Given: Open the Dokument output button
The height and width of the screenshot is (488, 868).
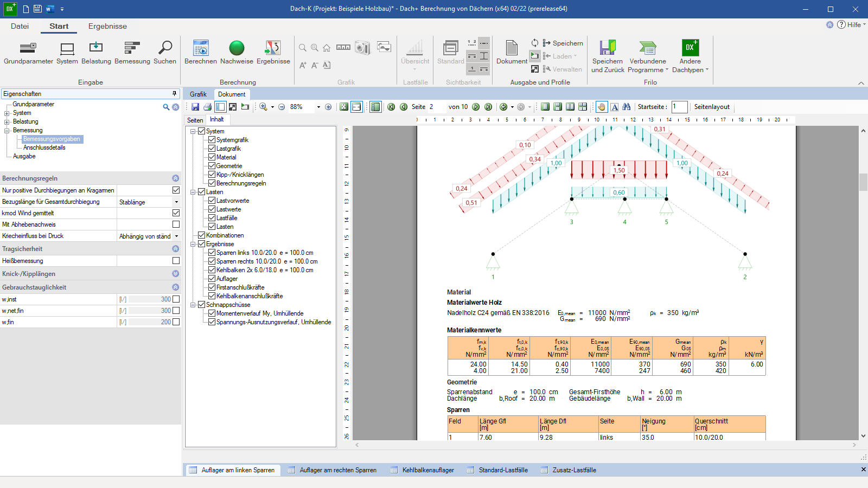Looking at the screenshot, I should [512, 53].
